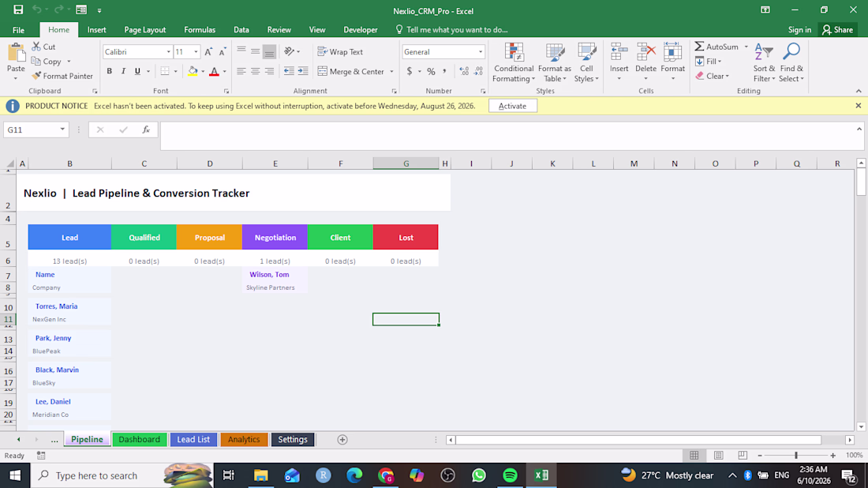Add a new sheet with plus icon
868x488 pixels.
342,439
